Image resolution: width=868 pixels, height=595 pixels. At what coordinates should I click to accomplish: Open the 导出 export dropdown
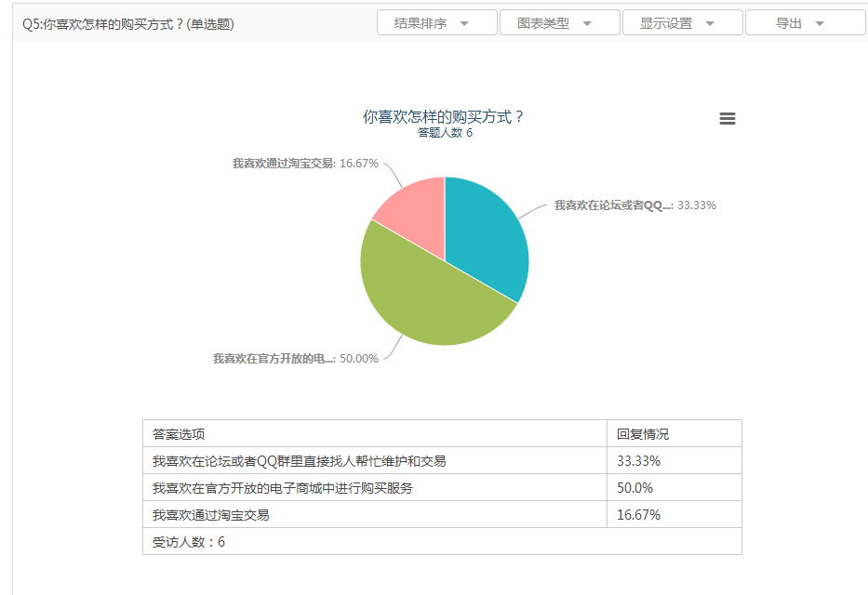tap(805, 23)
